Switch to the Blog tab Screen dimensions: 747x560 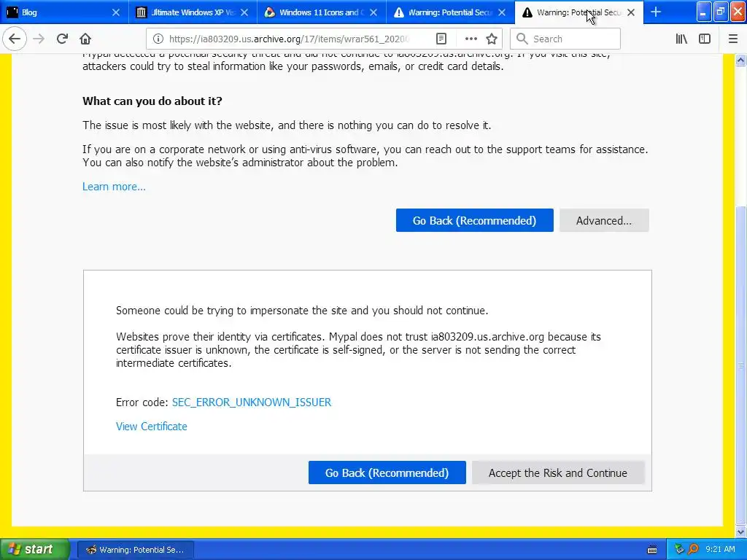64,12
